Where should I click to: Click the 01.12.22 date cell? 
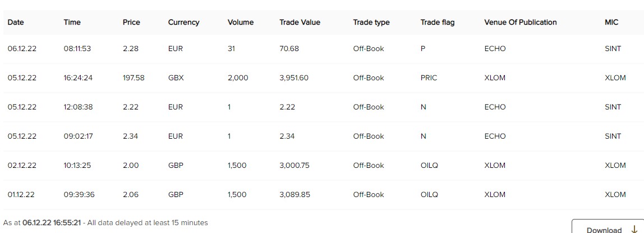(22, 195)
